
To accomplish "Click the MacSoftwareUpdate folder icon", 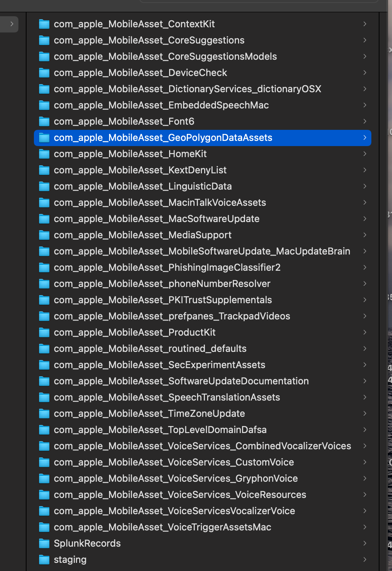I will (x=44, y=219).
